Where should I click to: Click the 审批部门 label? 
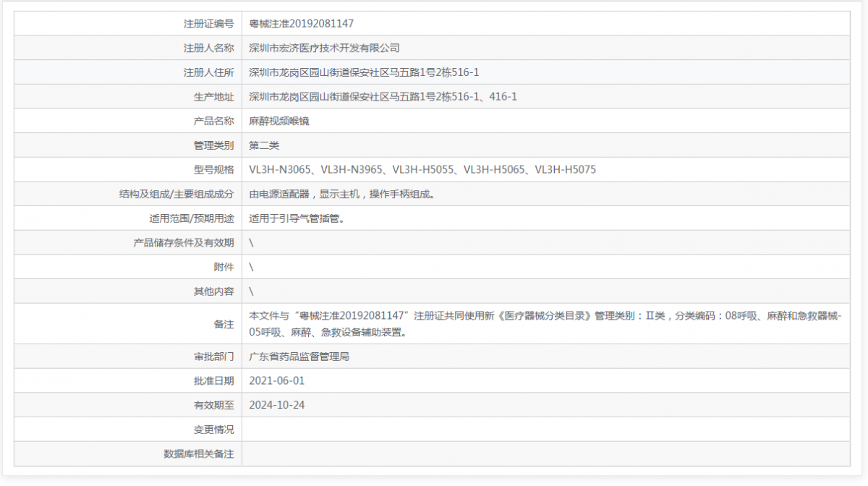[214, 357]
